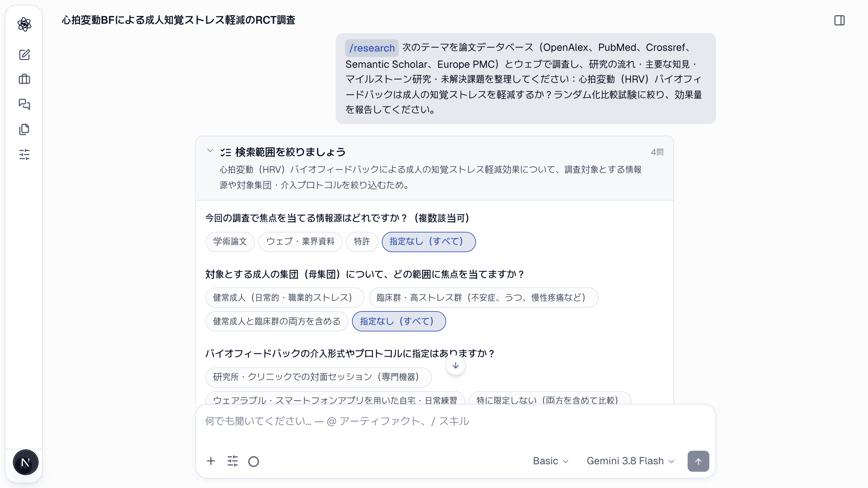
Task: Click question text バイオフィードバックの介入形式やプロトコル
Action: point(350,353)
